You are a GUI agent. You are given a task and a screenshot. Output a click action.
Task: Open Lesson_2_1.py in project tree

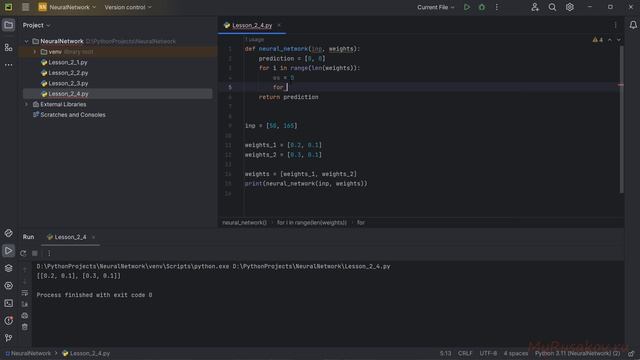[x=68, y=62]
